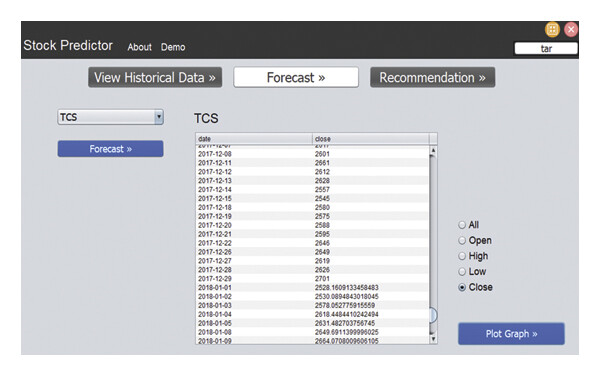Image resolution: width=600 pixels, height=376 pixels.
Task: Switch to the Recommendation tab
Action: (432, 77)
